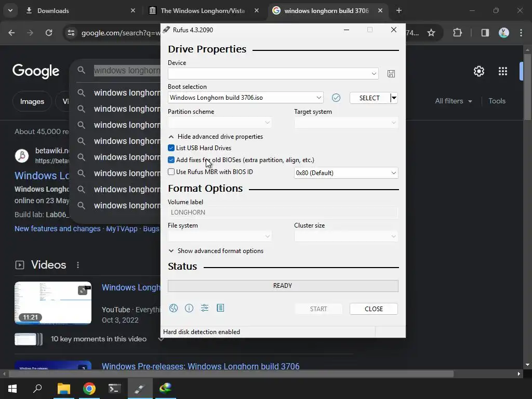The width and height of the screenshot is (532, 399).
Task: Select windows longhorn build 3706 tab
Action: (x=327, y=10)
